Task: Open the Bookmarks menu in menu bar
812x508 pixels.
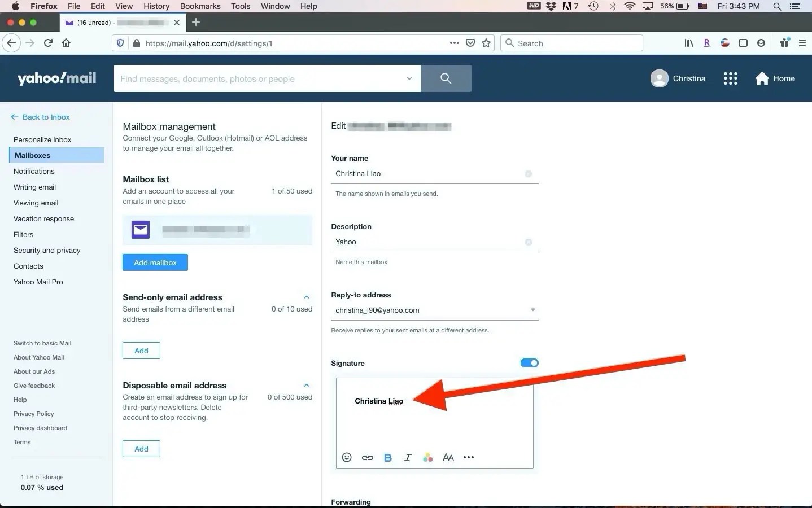Action: coord(200,6)
